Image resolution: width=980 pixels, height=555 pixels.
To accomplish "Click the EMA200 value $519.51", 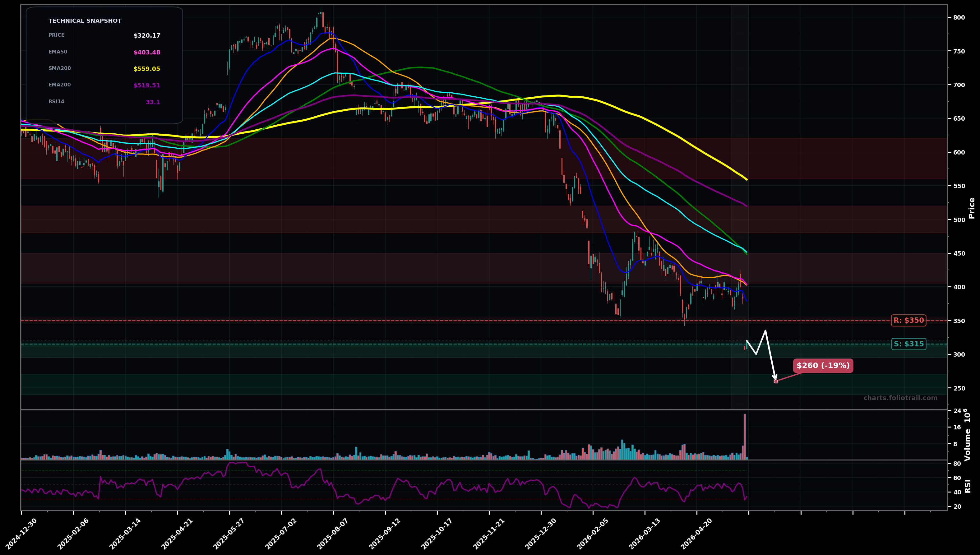I will tap(147, 86).
